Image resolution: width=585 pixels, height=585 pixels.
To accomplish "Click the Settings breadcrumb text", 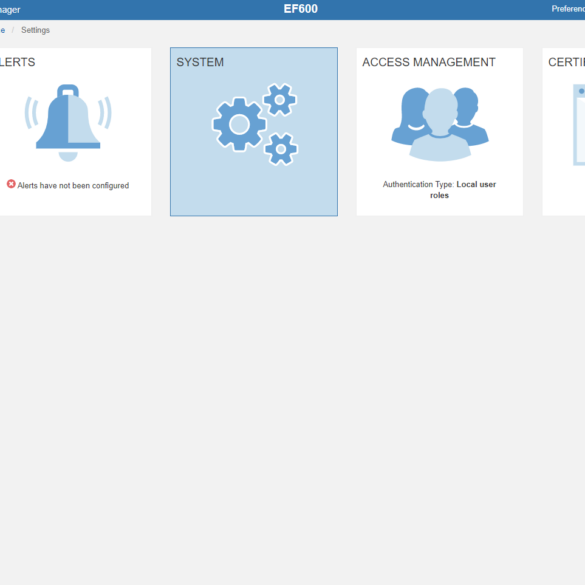I will tap(35, 30).
